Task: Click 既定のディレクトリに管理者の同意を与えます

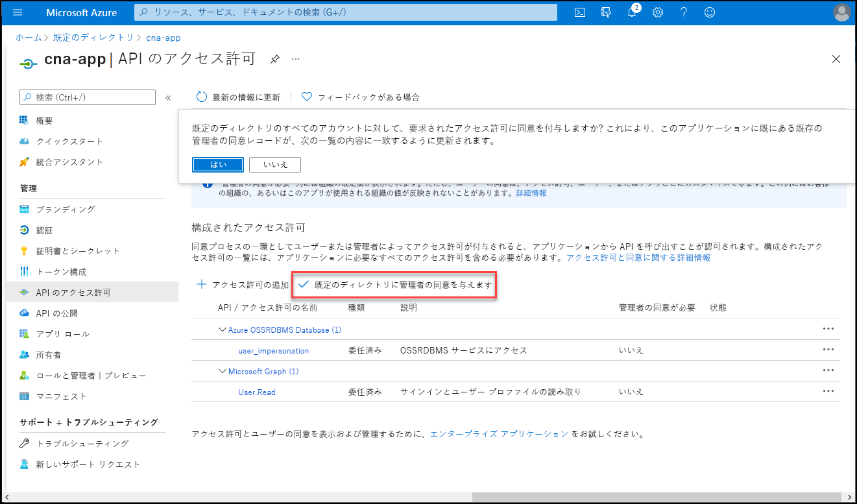Action: click(394, 285)
